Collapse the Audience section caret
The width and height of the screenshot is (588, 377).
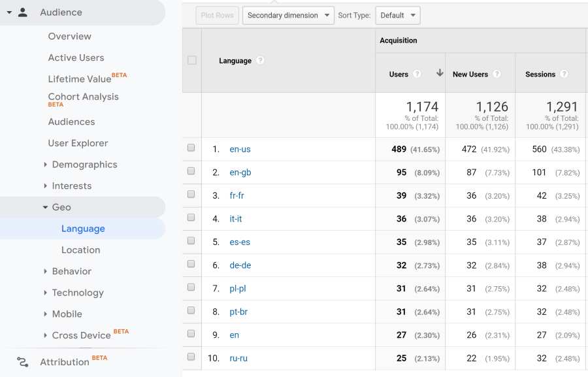pos(9,12)
